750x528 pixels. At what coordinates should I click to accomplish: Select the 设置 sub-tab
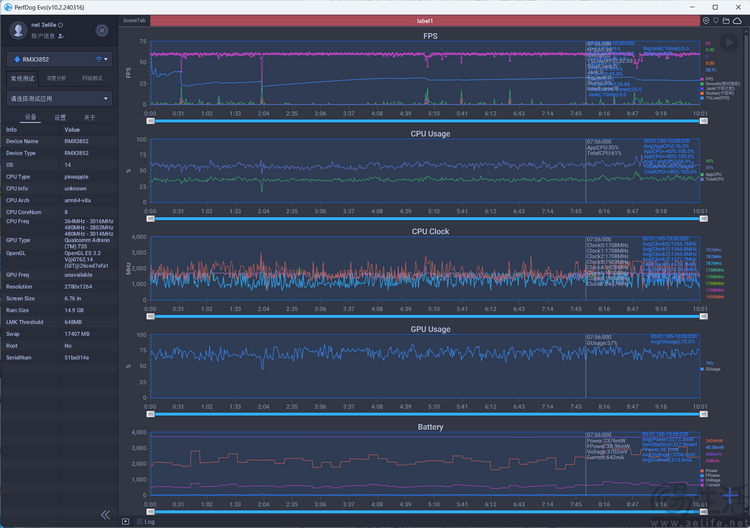(60, 117)
